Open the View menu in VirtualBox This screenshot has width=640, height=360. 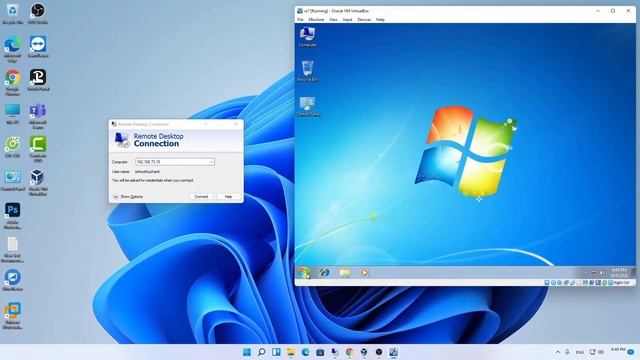333,20
